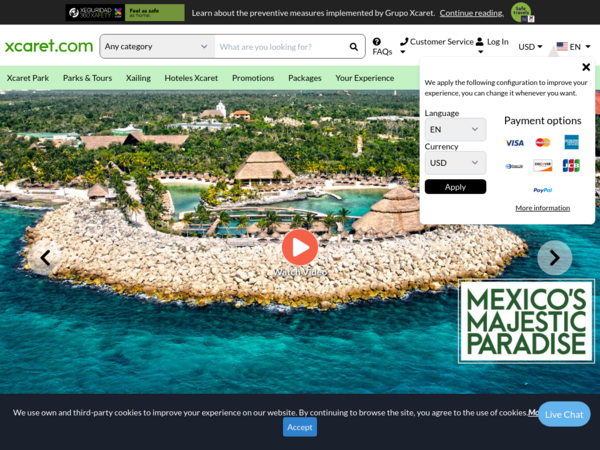
Task: Follow the More information link
Action: click(542, 208)
